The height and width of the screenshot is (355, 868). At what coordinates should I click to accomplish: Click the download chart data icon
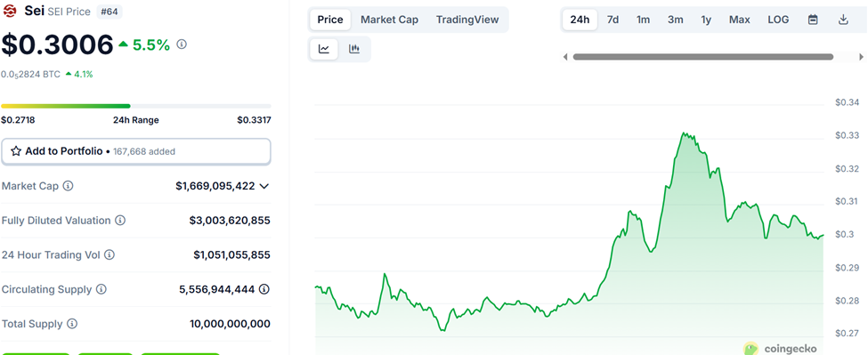(843, 20)
